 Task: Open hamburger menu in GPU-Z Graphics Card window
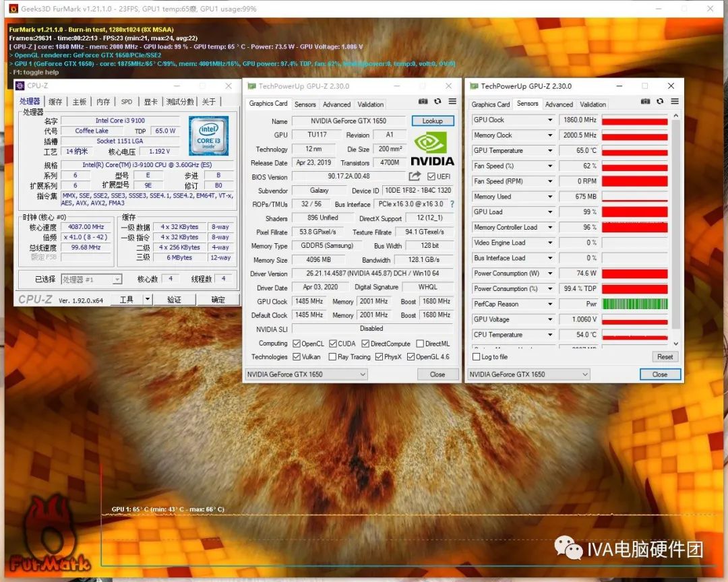click(x=452, y=101)
